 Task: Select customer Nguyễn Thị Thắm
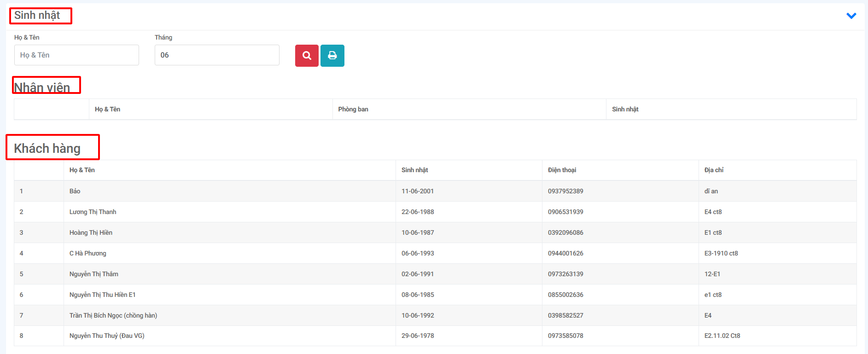pos(93,274)
